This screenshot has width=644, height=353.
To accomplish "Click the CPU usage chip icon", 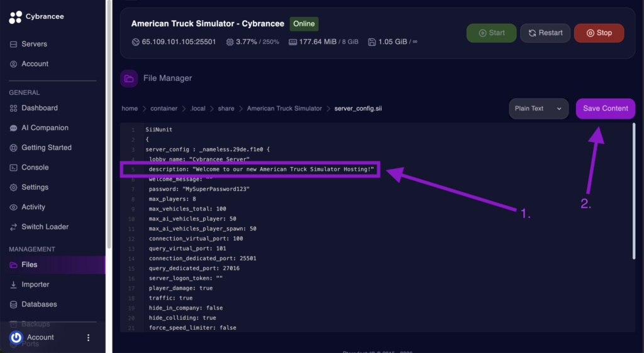I will (x=230, y=42).
